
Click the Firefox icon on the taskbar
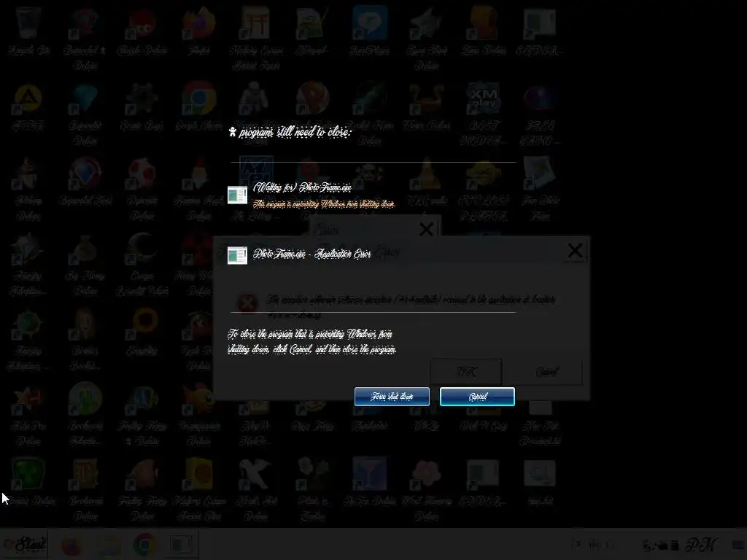71,544
